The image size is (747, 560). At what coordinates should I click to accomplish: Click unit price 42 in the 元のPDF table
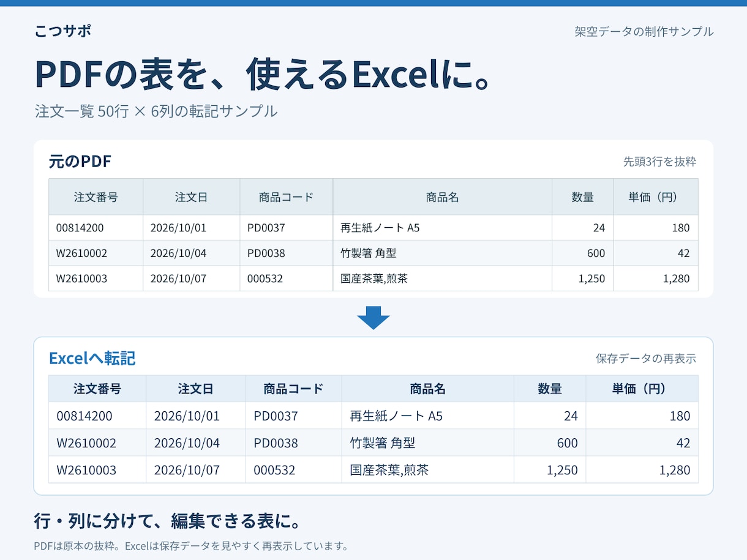click(684, 253)
